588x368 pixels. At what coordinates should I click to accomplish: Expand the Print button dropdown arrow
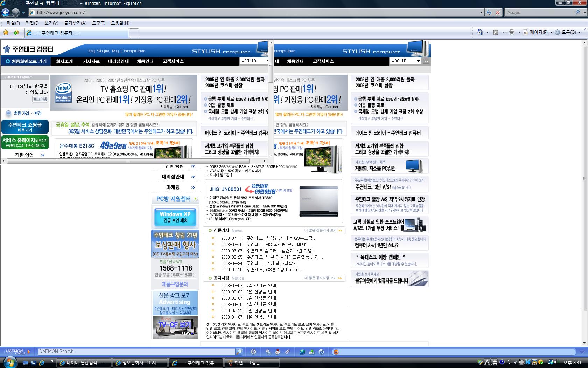[519, 32]
